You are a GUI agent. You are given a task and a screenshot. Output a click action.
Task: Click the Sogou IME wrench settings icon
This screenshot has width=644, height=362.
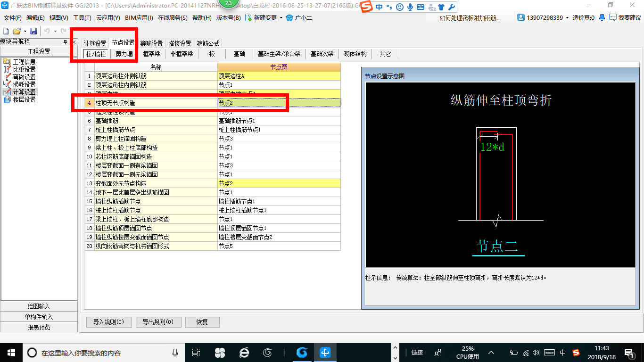click(451, 7)
